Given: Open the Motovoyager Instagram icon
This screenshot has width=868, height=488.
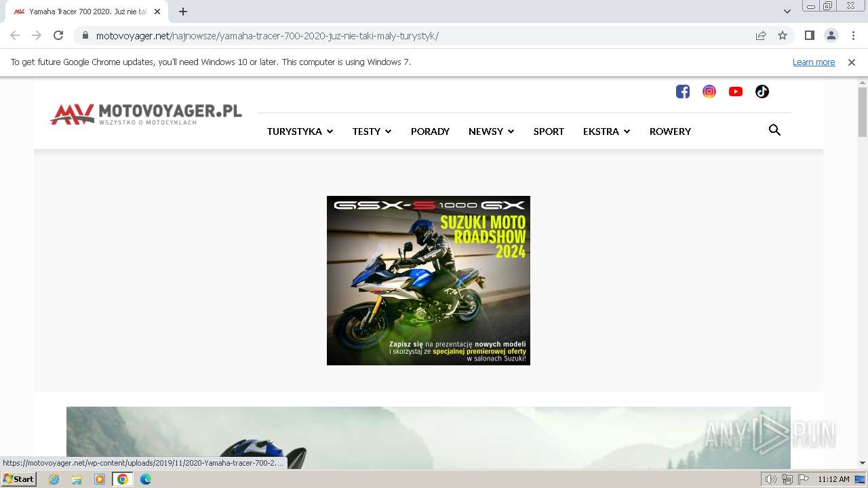Looking at the screenshot, I should (709, 91).
